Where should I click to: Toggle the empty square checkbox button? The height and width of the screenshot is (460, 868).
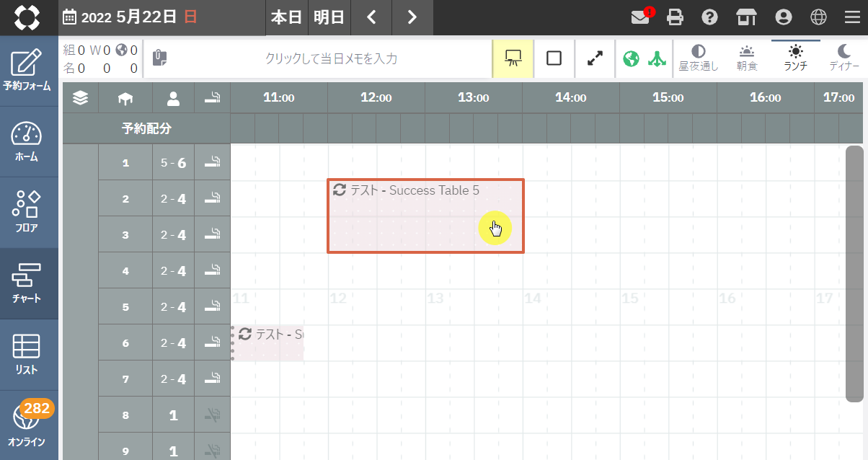[x=554, y=58]
